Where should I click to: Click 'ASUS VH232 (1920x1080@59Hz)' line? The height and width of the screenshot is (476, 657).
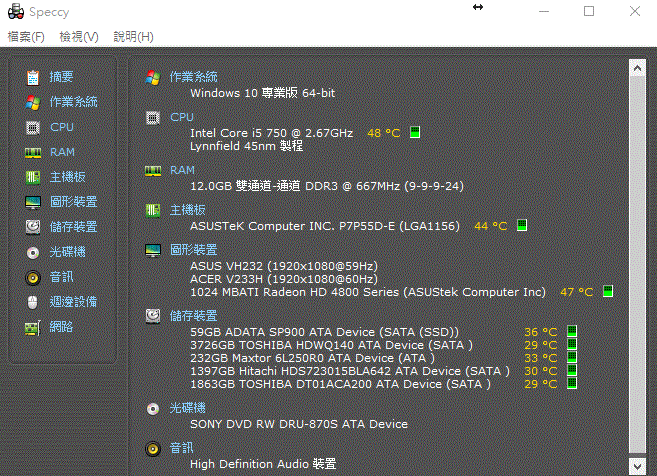pyautogui.click(x=284, y=266)
